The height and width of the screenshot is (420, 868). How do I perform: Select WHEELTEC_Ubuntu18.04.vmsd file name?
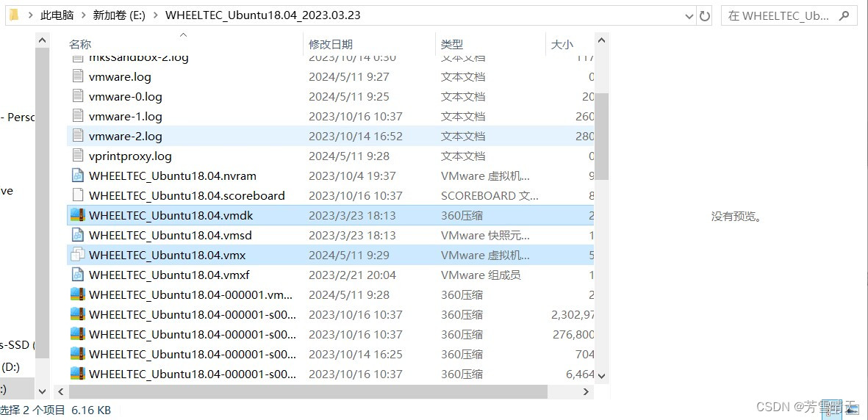tap(170, 236)
